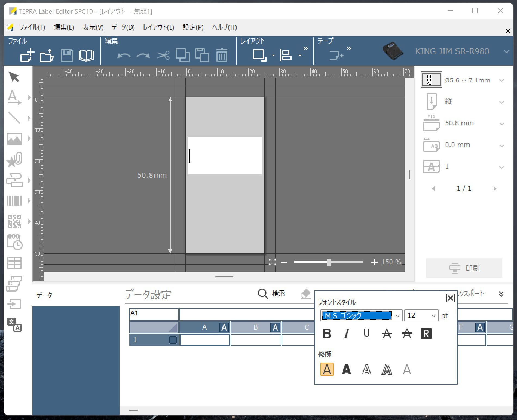Screen dimensions: 517x420
Task: Pick the barcode tool
Action: point(14,201)
